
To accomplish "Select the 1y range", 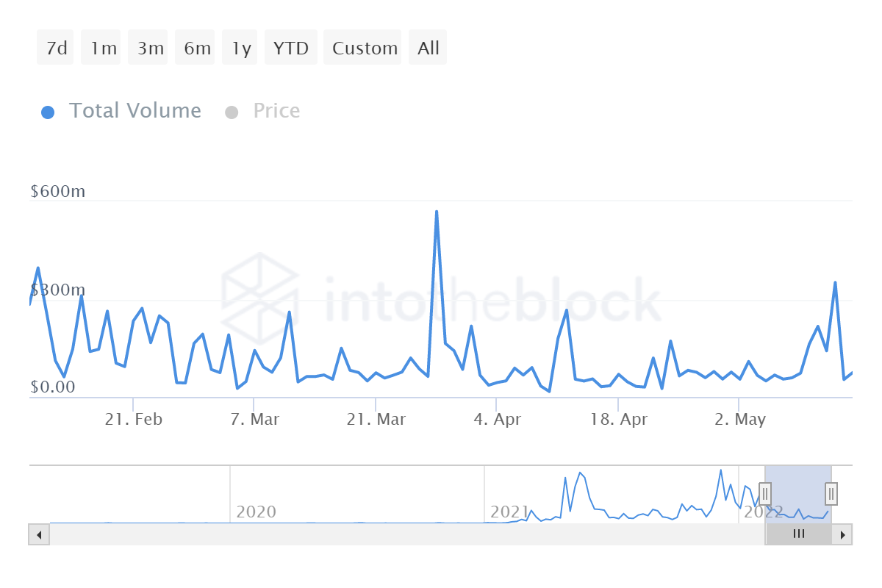I will [x=240, y=49].
